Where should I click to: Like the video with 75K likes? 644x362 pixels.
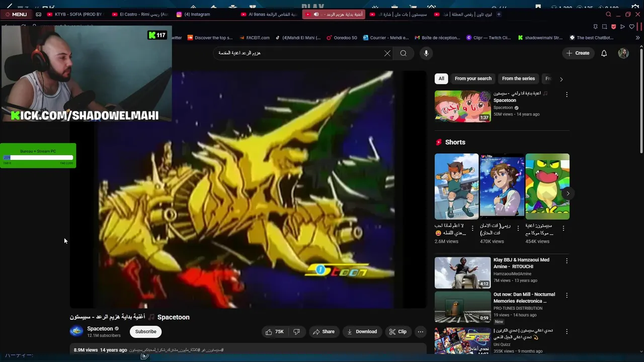[275, 332]
